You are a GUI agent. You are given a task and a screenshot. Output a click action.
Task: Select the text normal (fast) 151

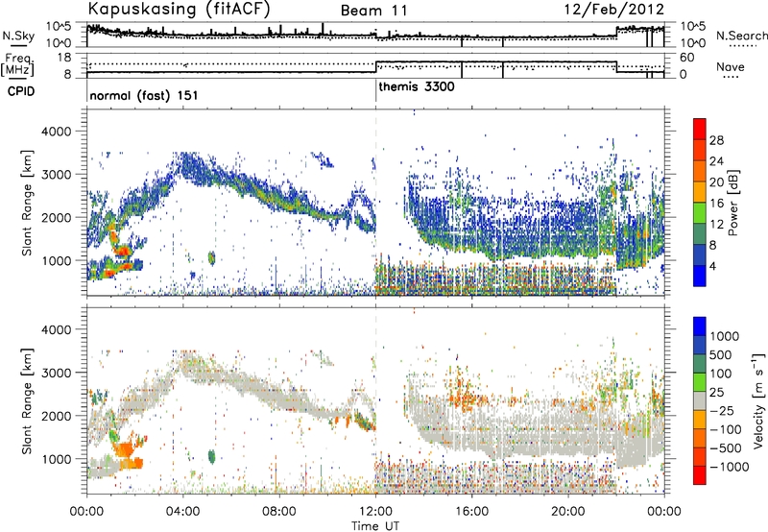point(144,95)
